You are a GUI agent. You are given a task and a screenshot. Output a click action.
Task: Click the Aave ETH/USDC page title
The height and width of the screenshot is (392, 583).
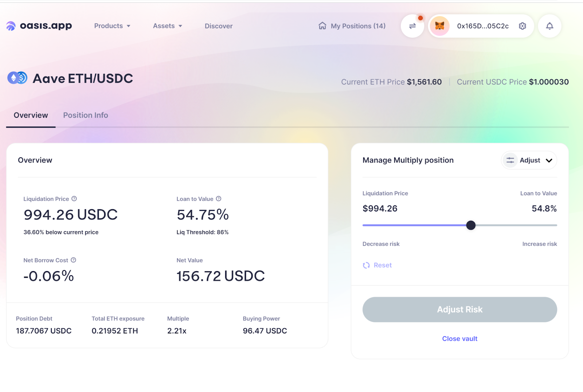tap(83, 78)
